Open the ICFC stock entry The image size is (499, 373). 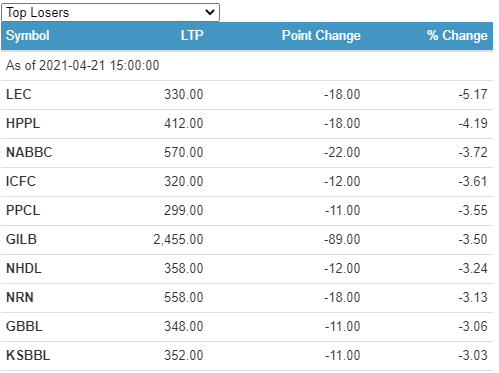(21, 181)
